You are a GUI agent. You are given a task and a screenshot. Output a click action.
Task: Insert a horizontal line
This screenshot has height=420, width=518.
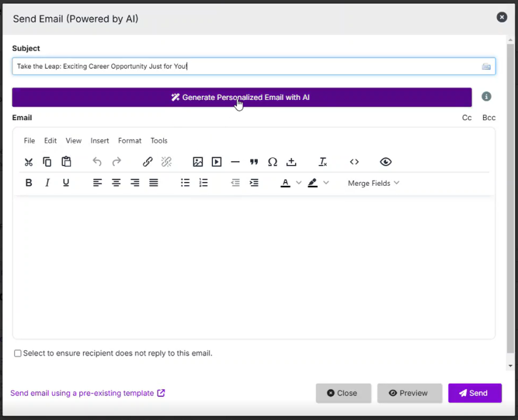(x=235, y=162)
